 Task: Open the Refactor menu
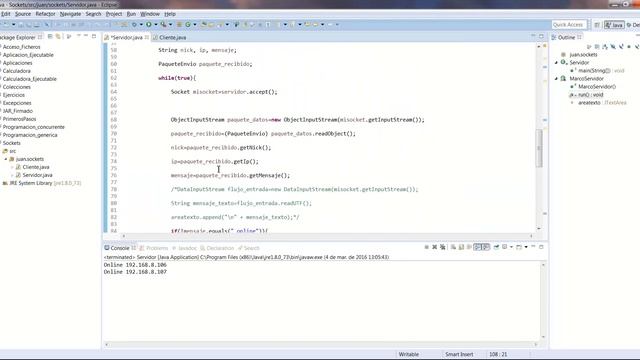pos(45,14)
